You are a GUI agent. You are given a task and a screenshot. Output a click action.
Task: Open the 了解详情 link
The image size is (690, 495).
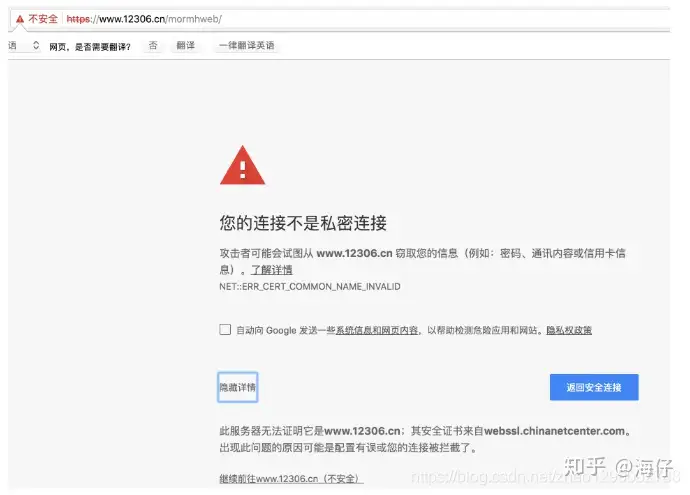[272, 270]
